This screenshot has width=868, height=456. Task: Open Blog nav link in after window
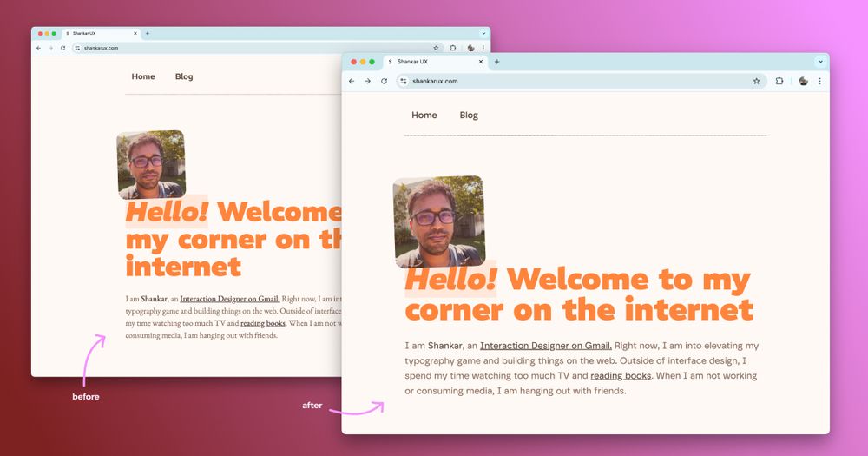[469, 116]
